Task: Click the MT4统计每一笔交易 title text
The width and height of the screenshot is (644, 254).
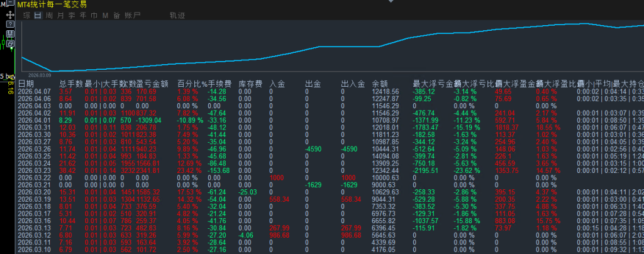Action: point(52,4)
